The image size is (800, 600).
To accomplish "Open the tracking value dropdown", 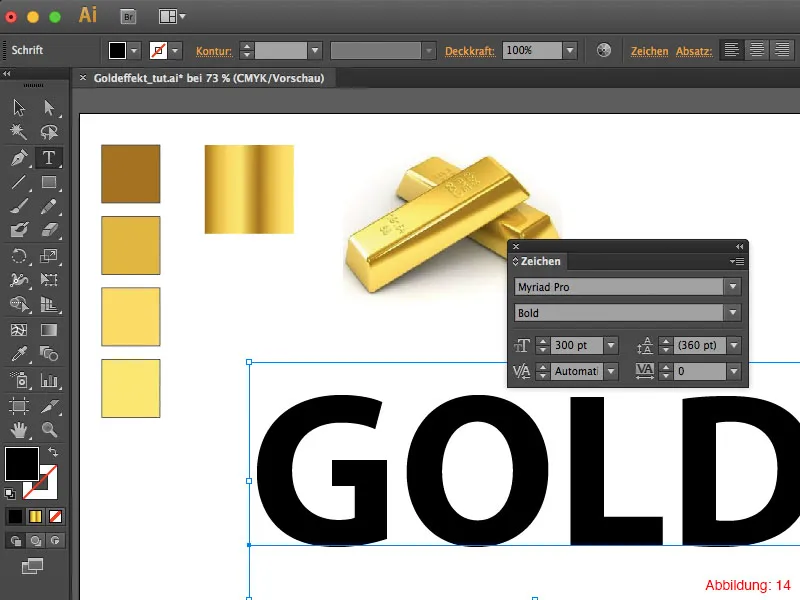I will point(734,371).
